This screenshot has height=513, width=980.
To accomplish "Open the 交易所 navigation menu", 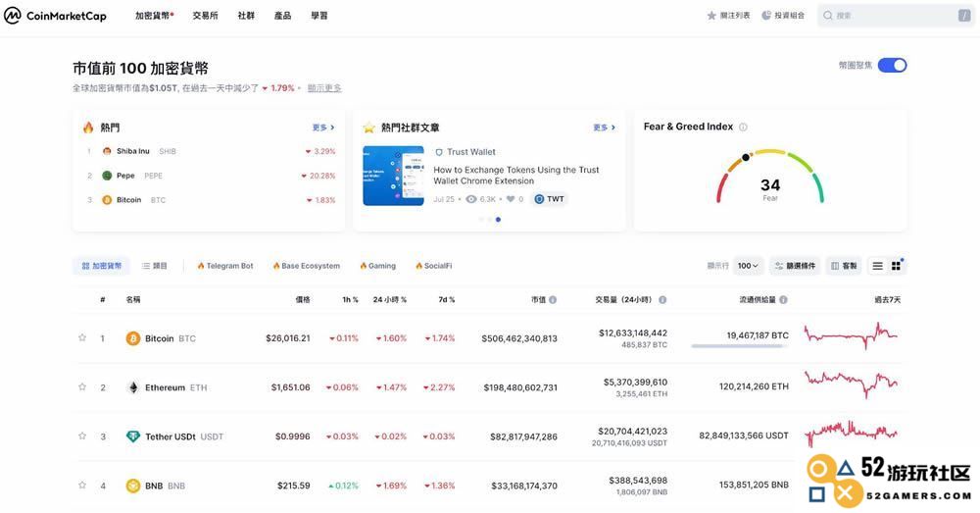I will pos(206,16).
